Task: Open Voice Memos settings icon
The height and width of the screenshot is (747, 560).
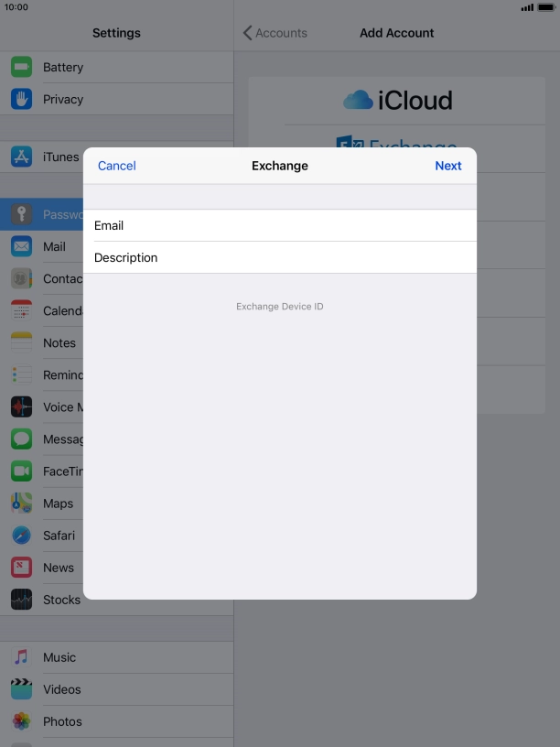Action: (x=21, y=406)
